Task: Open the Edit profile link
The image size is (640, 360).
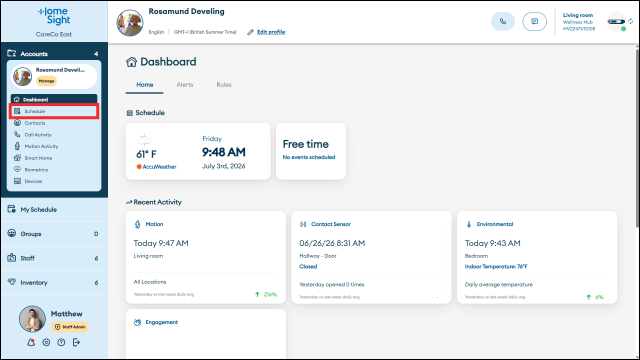Action: point(271,32)
